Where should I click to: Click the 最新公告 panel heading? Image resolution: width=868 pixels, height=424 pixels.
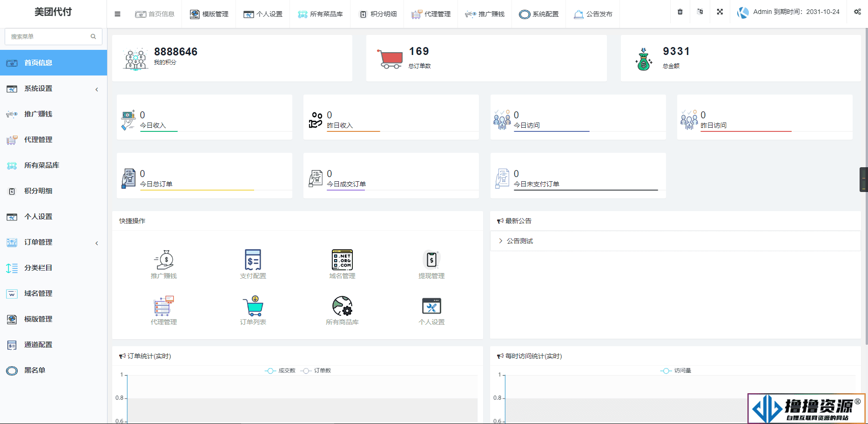pos(514,221)
